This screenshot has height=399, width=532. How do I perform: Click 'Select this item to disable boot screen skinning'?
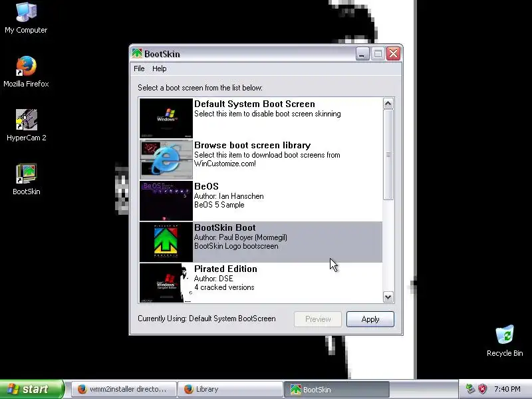tap(267, 114)
